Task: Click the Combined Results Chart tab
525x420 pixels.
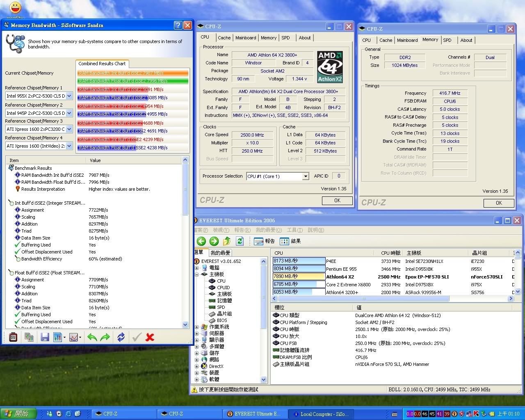Action: click(x=102, y=64)
